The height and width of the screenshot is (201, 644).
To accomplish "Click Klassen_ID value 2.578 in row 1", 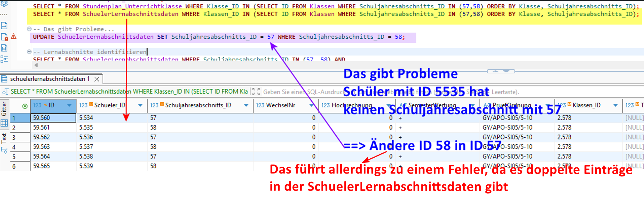I will click(x=588, y=118).
